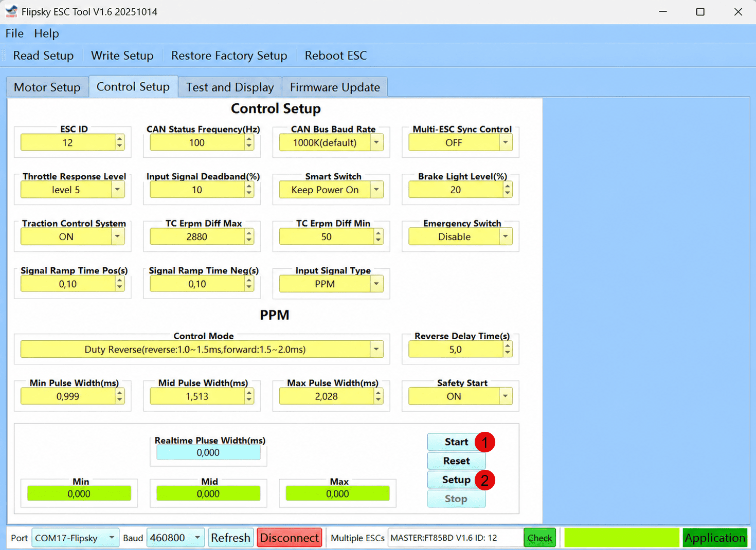Click the Mid Pulse Width value field
Screen dimensions: 756x550
pyautogui.click(x=197, y=396)
